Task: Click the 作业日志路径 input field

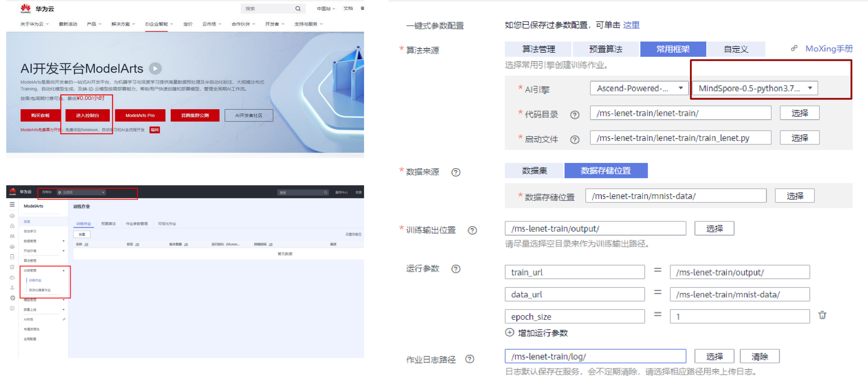Action: [595, 356]
